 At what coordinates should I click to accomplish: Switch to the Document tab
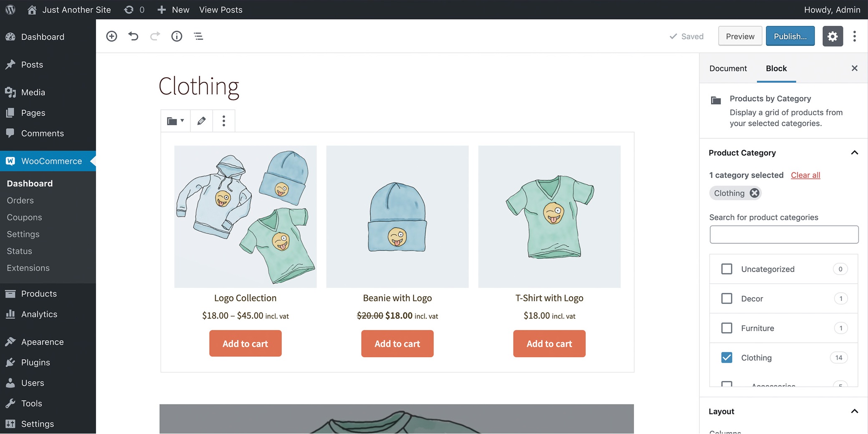pos(728,68)
